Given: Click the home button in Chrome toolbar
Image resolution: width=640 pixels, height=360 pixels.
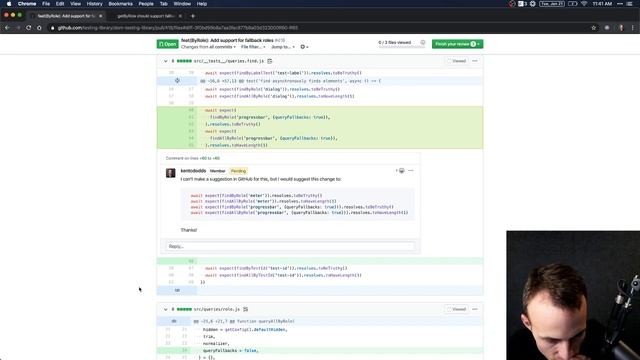Looking at the screenshot, I should tap(39, 28).
